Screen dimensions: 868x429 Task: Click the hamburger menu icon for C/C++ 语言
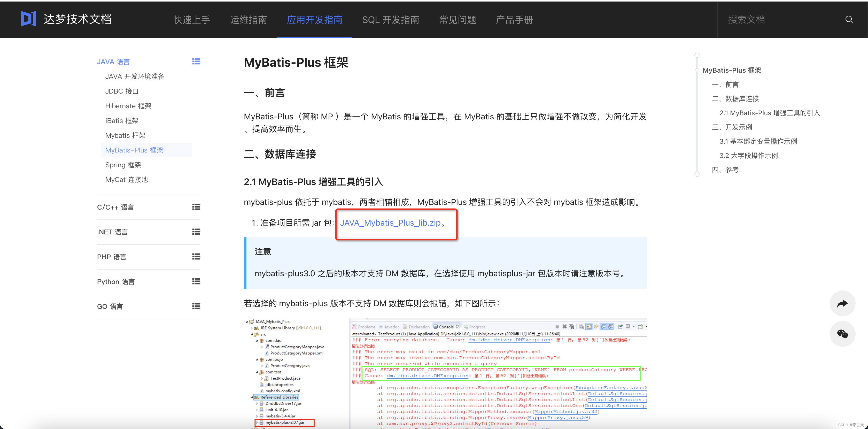tap(198, 207)
